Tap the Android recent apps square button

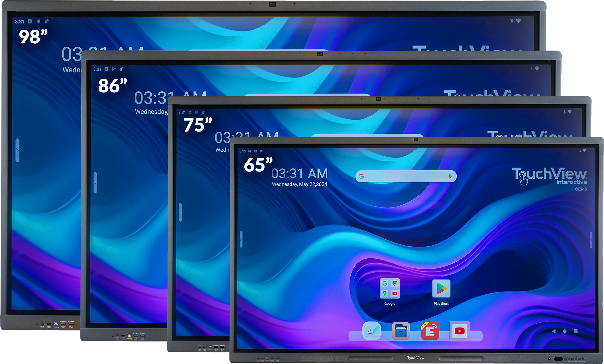(x=575, y=331)
